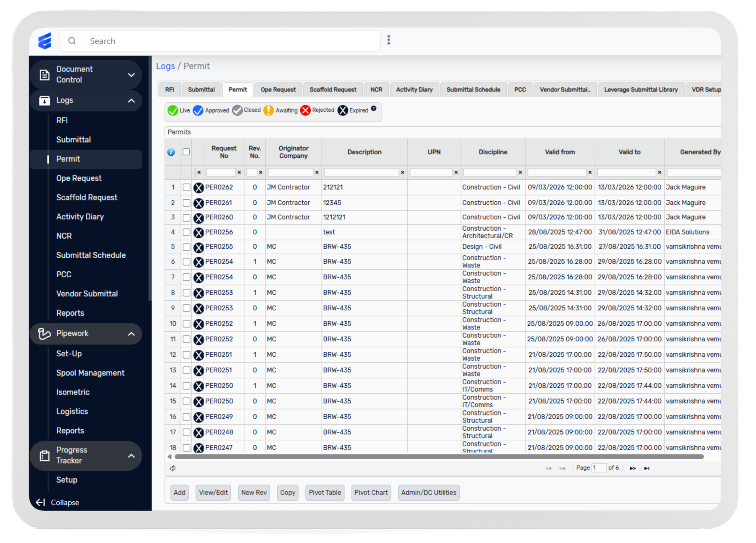Click the grey Closed status icon
Viewport: 756px width, 543px height.
237,110
